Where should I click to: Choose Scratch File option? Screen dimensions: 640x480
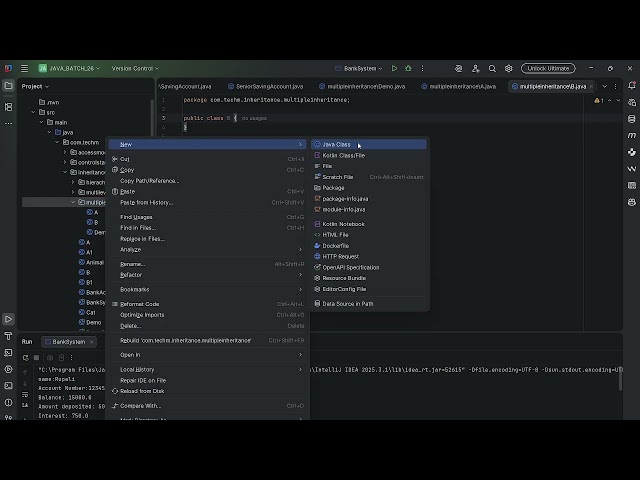369,177
